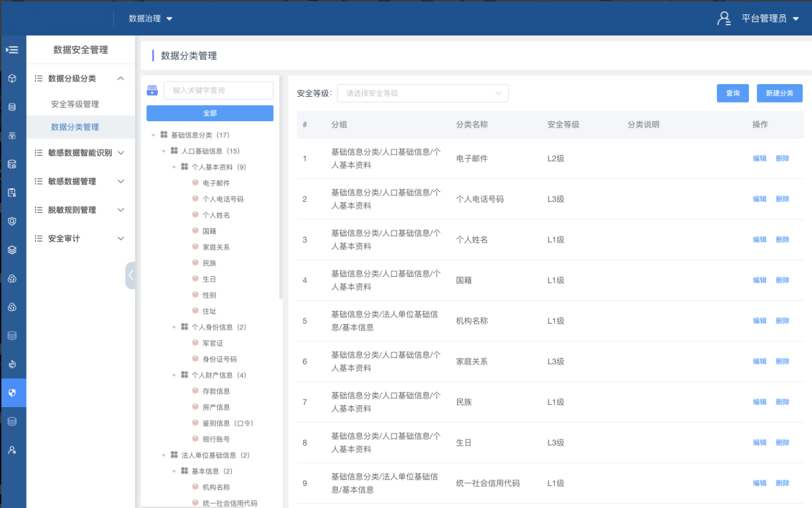Screen dimensions: 812x508
Task: Expand the 敏感数据管理 menu group
Action: (121, 181)
